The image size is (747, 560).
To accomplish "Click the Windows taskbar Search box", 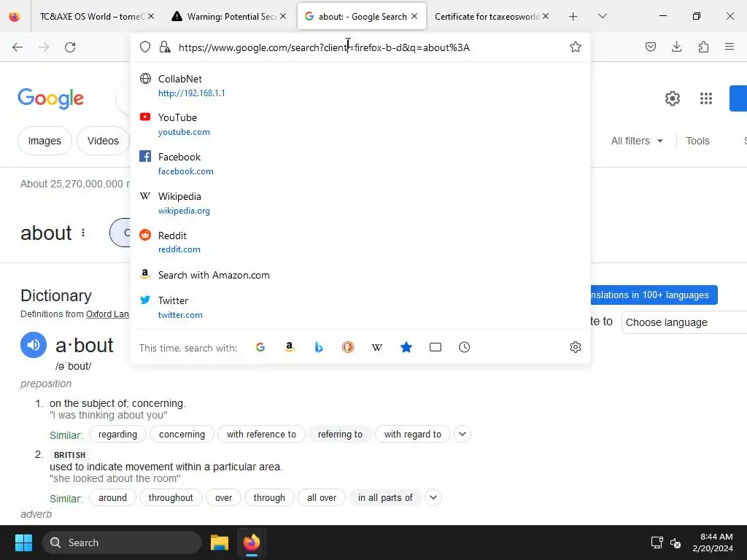I will pyautogui.click(x=122, y=542).
